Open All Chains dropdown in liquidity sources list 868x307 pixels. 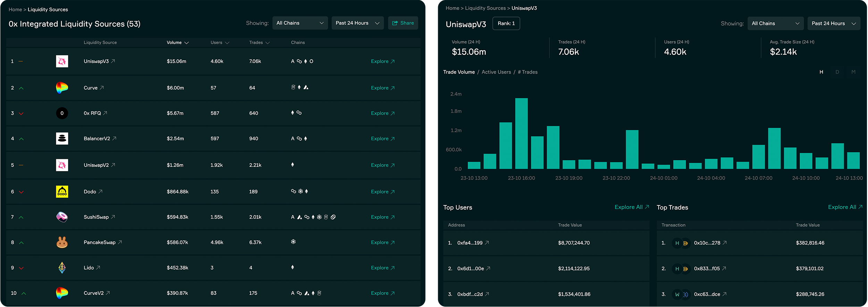[300, 23]
